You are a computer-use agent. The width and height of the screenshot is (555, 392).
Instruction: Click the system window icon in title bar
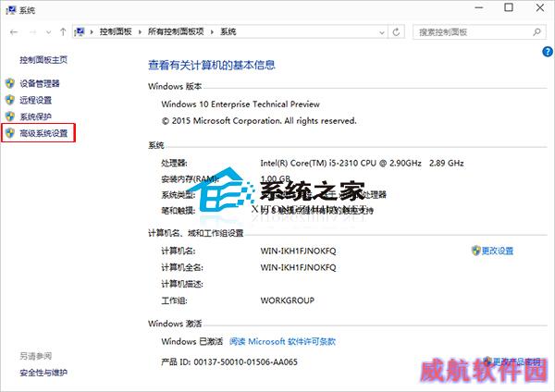tap(10, 10)
